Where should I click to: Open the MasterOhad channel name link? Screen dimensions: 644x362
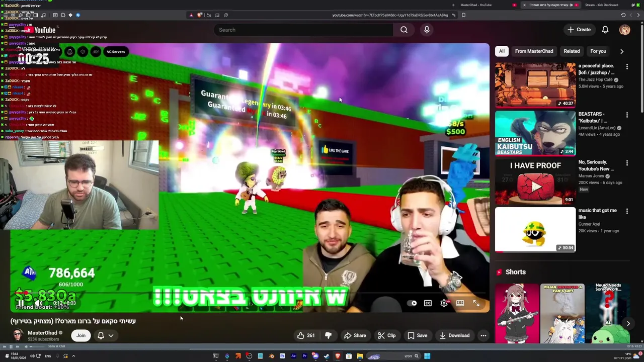pos(42,332)
